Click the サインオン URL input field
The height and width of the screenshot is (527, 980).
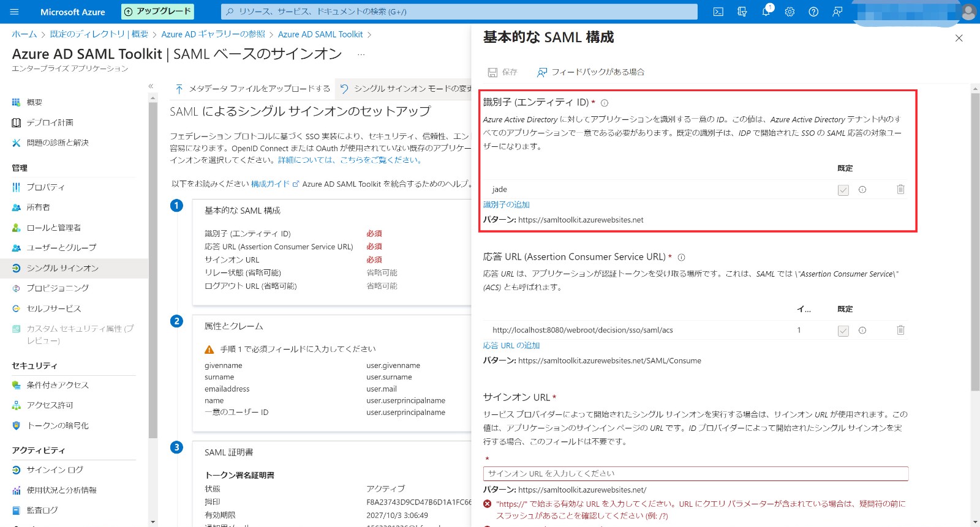coord(696,474)
